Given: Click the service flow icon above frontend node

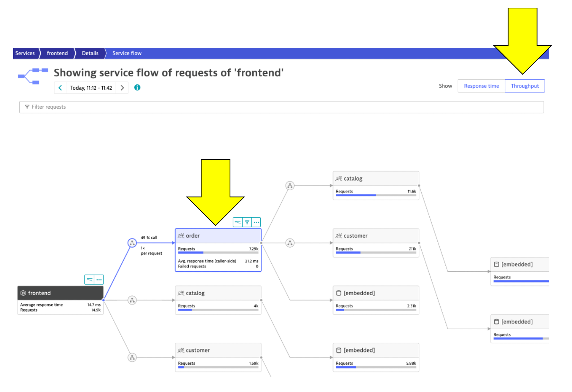Looking at the screenshot, I should click(x=89, y=280).
